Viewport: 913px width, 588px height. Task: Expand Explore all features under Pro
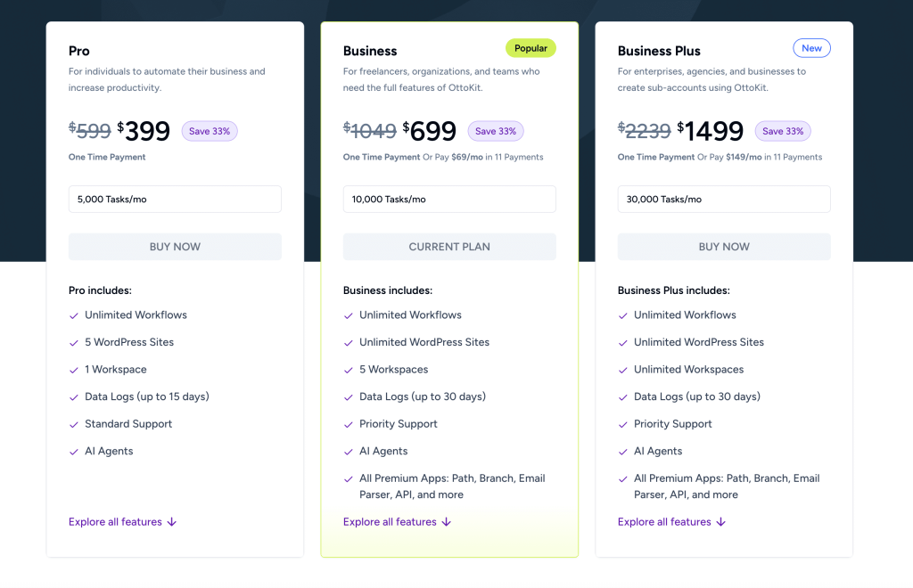point(122,522)
